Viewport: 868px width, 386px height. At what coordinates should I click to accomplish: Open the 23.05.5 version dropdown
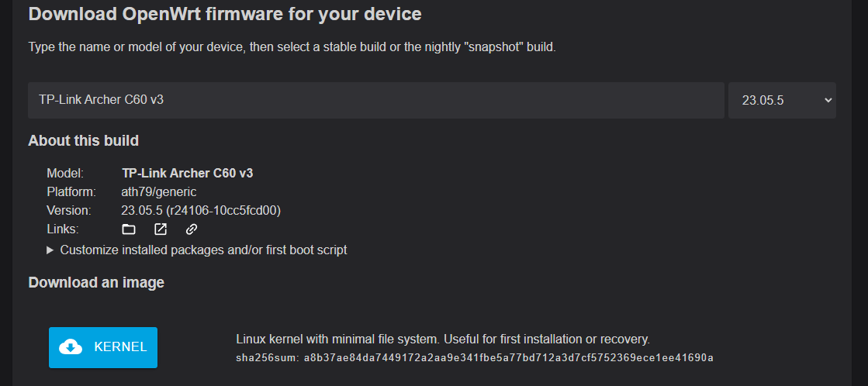click(x=782, y=101)
